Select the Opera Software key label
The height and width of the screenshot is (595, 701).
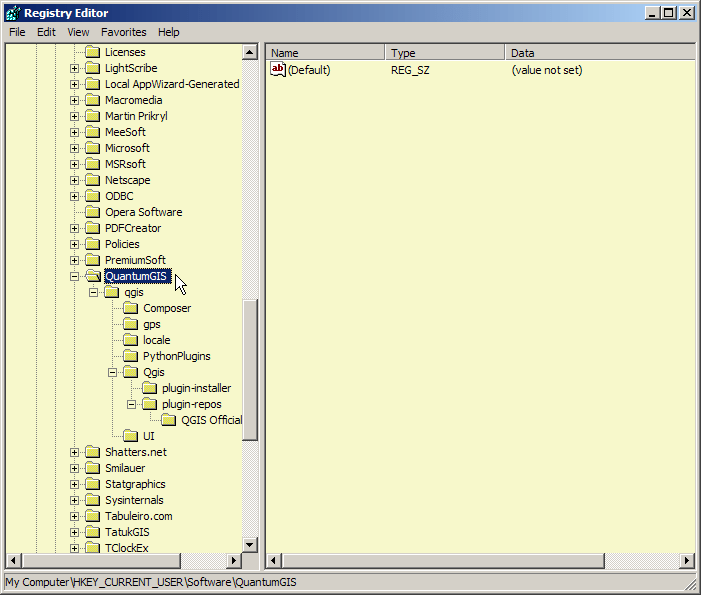click(x=144, y=212)
